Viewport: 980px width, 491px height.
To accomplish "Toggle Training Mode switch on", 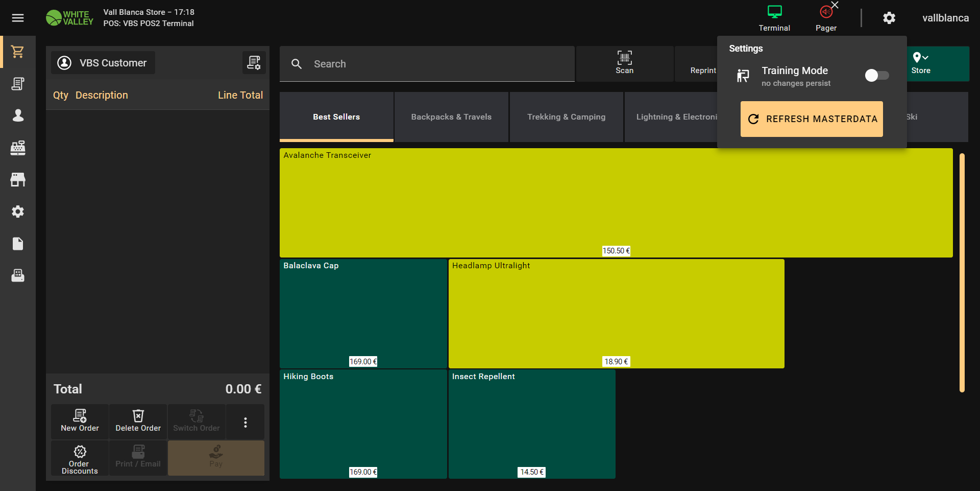I will (x=876, y=76).
